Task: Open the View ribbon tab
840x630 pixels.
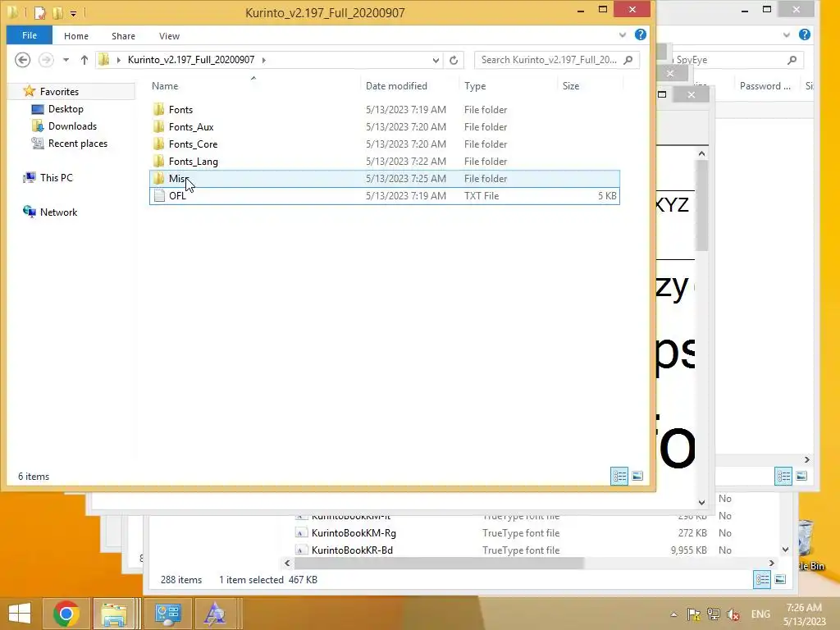Action: tap(169, 36)
